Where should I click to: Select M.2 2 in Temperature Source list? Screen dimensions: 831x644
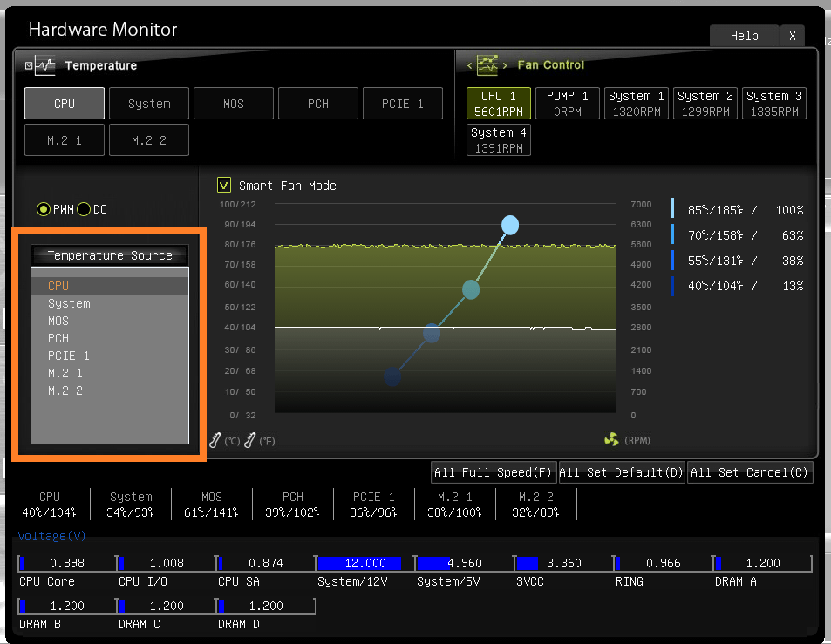coord(110,391)
